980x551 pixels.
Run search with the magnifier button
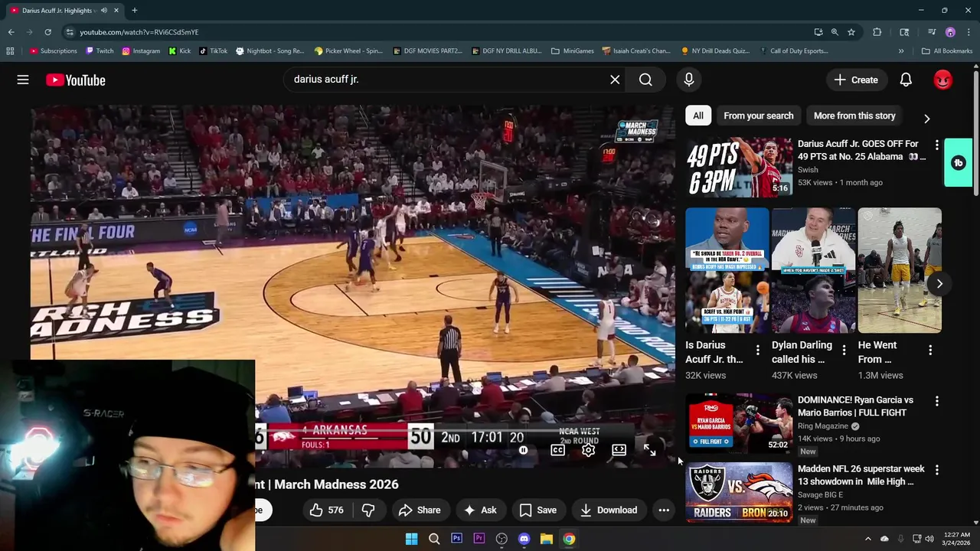coord(645,80)
